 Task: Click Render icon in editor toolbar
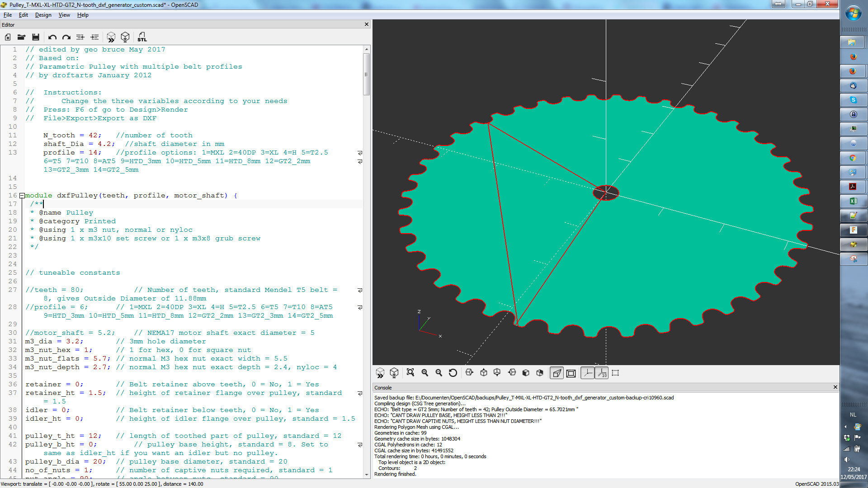125,37
